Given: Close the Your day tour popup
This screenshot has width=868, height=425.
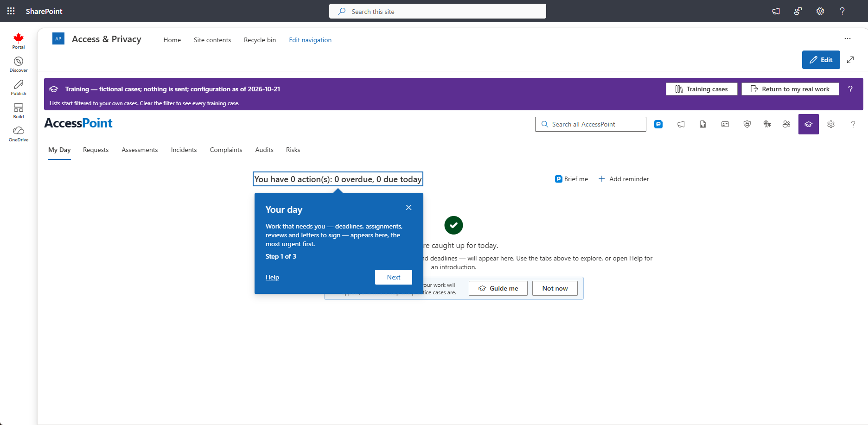Looking at the screenshot, I should (408, 207).
